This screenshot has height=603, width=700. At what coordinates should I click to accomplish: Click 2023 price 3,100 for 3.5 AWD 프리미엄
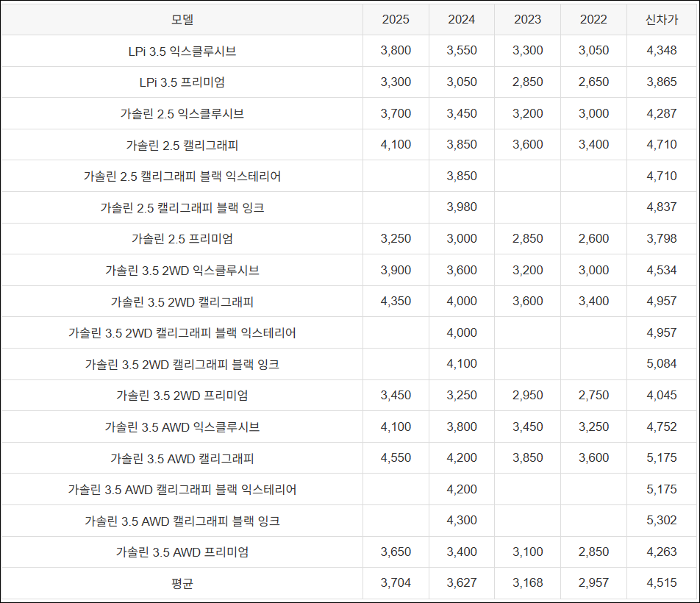point(528,552)
